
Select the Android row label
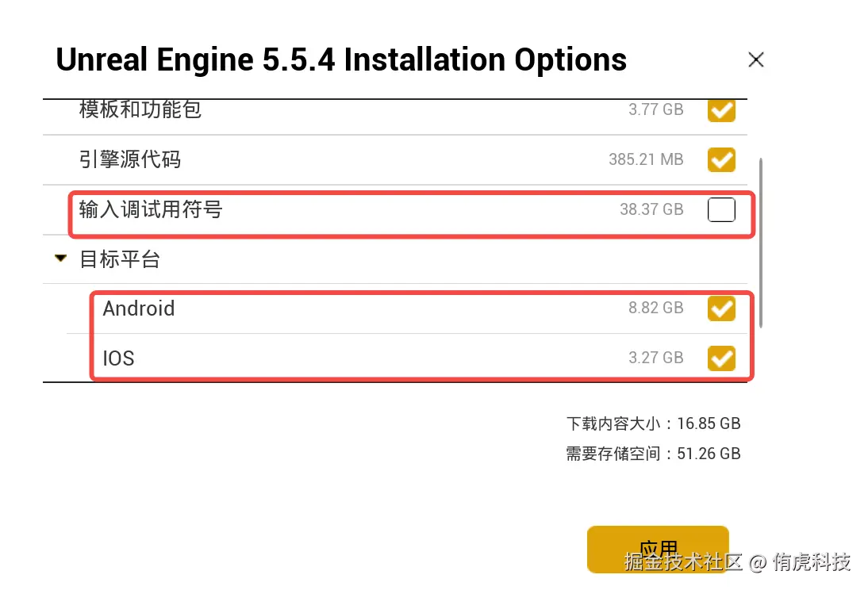[139, 308]
